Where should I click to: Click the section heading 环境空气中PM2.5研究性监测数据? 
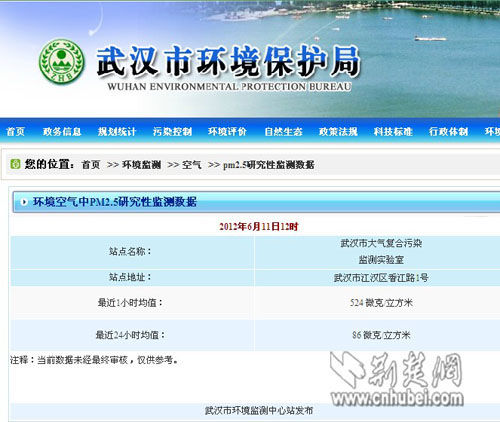(x=115, y=202)
